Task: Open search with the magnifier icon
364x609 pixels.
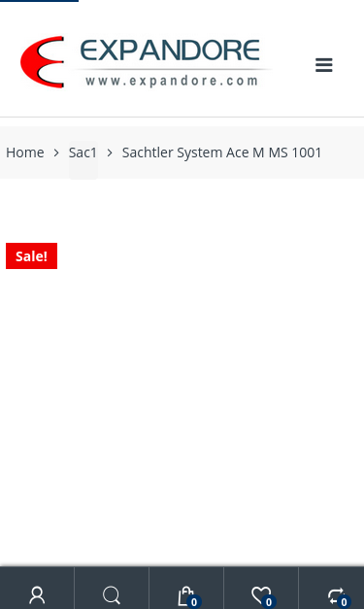Action: click(x=112, y=595)
